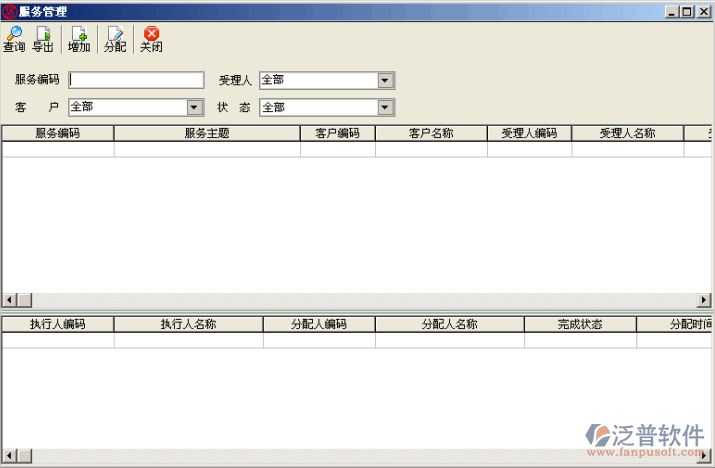Click the 完成状态 column header

(580, 324)
